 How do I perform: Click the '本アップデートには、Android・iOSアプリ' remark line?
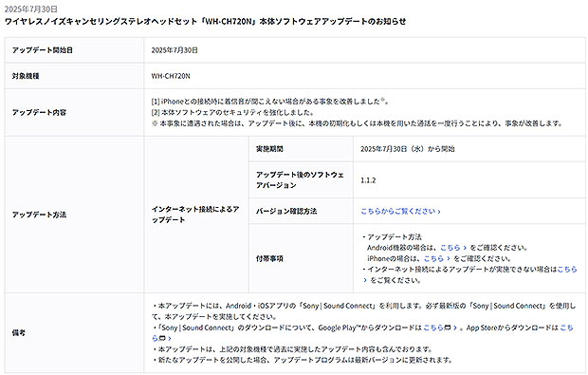tap(363, 311)
